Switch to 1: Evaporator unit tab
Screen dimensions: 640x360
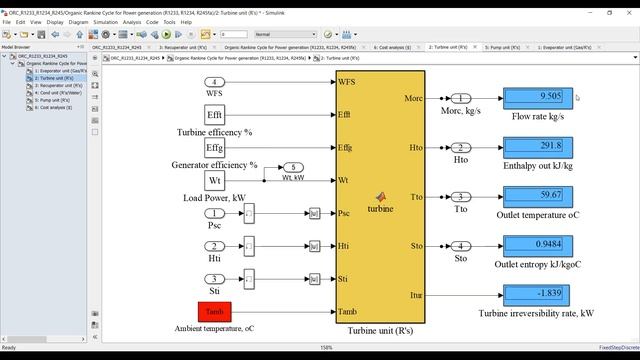[x=564, y=47]
